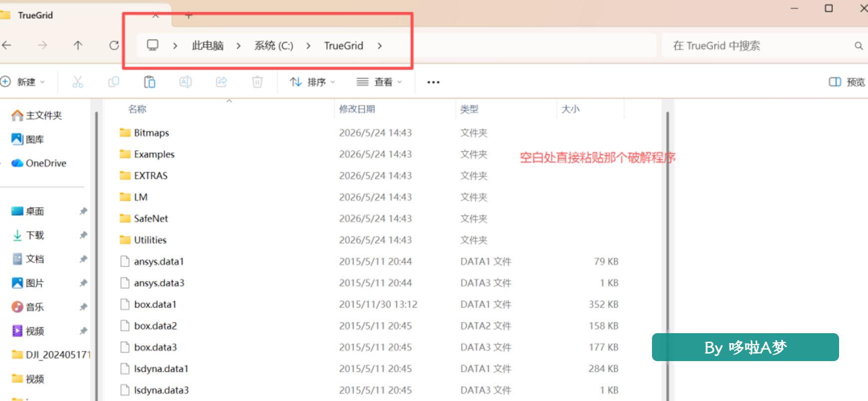The width and height of the screenshot is (868, 401).
Task: Open the 排序 sort dropdown
Action: [x=313, y=82]
